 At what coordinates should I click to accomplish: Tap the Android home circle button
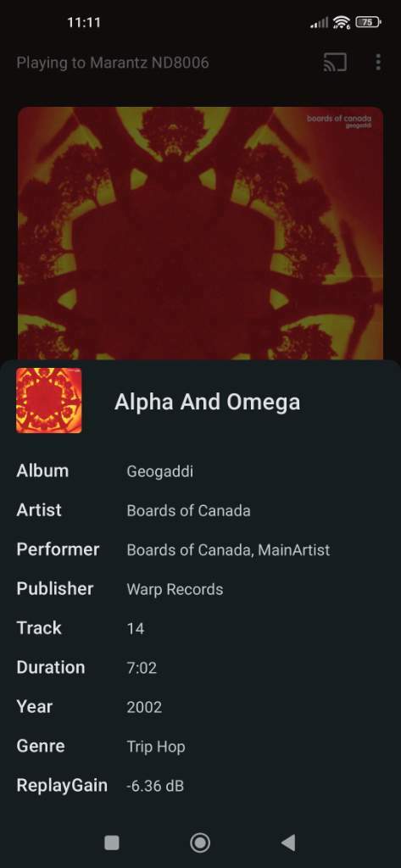coord(200,843)
